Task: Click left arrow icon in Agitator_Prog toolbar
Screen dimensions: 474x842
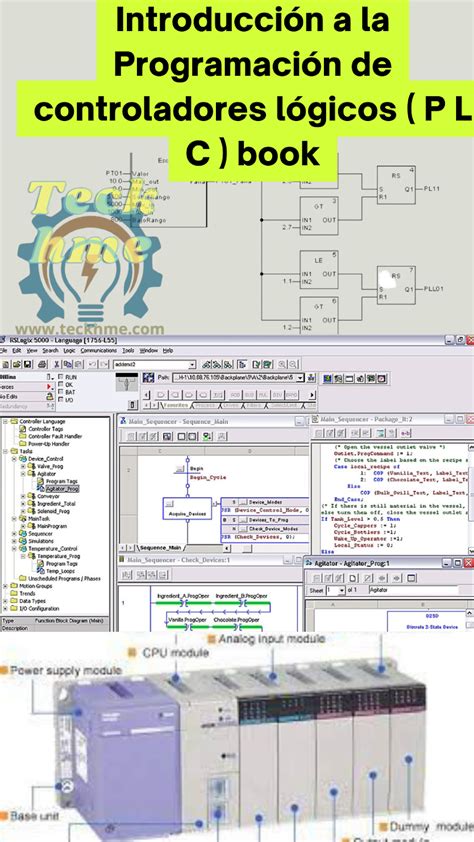Action: point(382,578)
